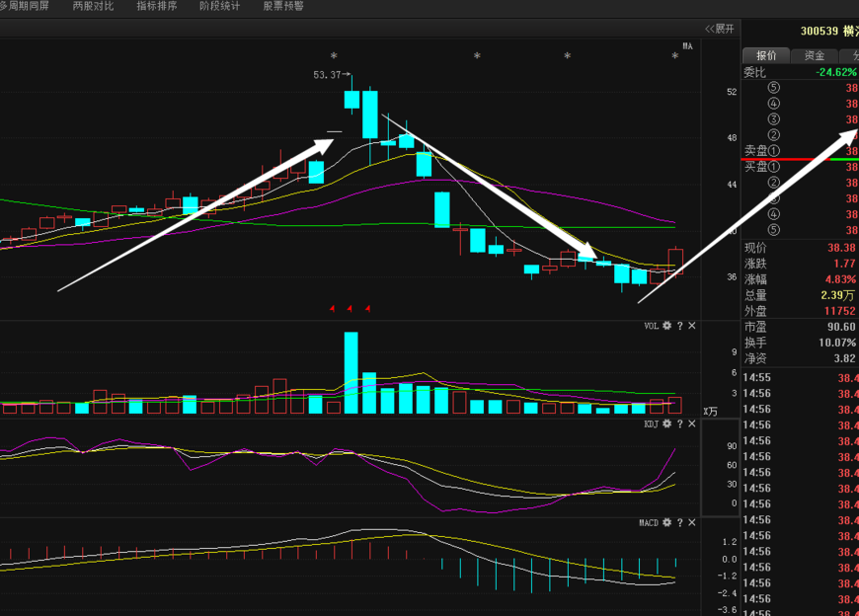Select the 14:55 trade tick row
Screen dimensions: 859x616
tap(800, 378)
